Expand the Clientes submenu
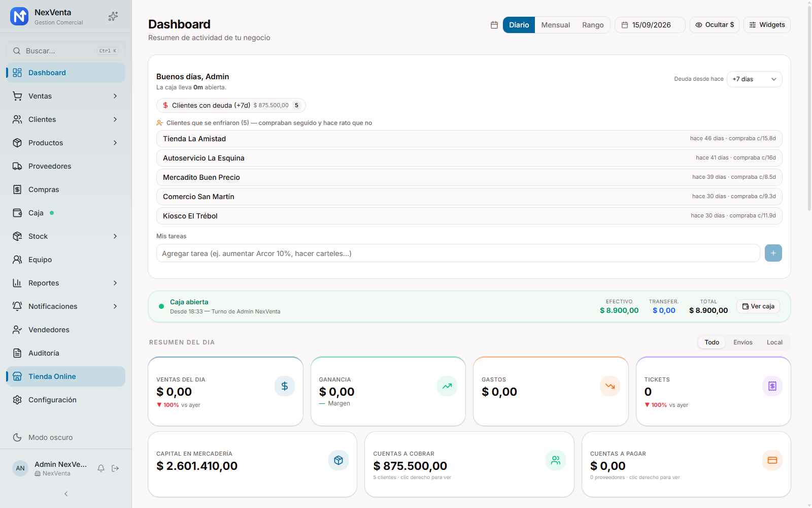Image resolution: width=812 pixels, height=508 pixels. (115, 119)
